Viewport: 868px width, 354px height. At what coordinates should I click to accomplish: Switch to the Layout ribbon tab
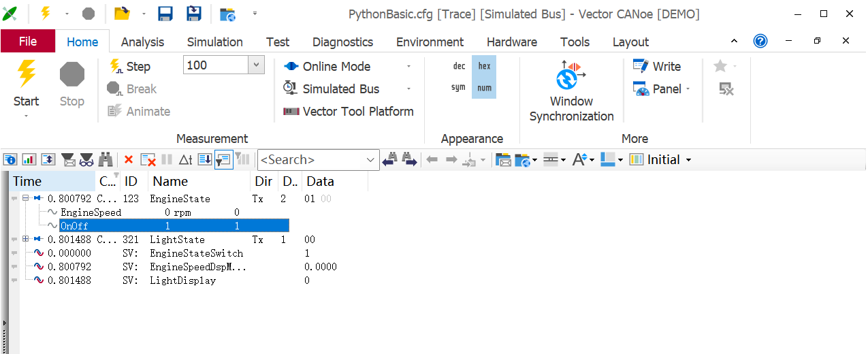pos(630,42)
